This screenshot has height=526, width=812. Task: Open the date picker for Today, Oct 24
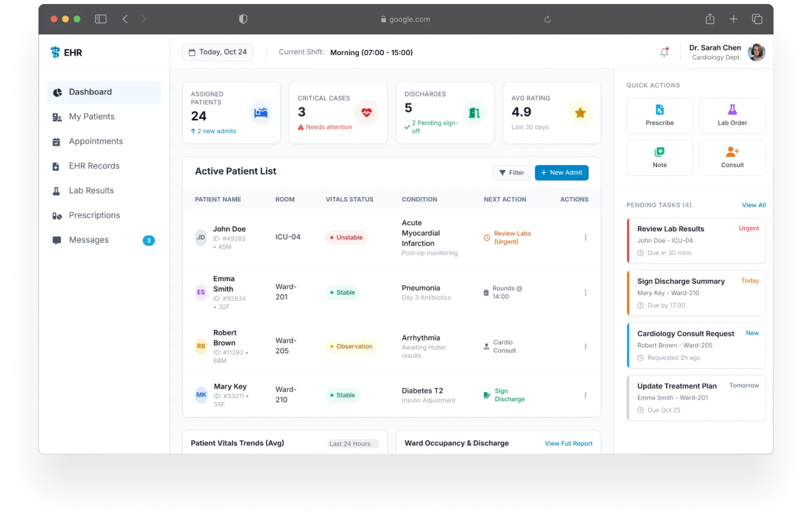tap(218, 52)
